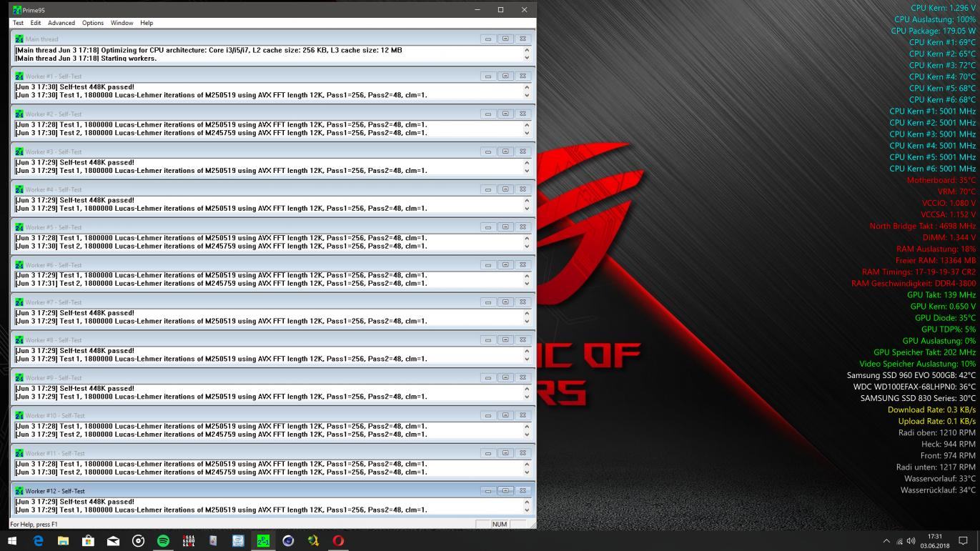Open the Help menu
This screenshot has height=551, width=980.
[147, 23]
